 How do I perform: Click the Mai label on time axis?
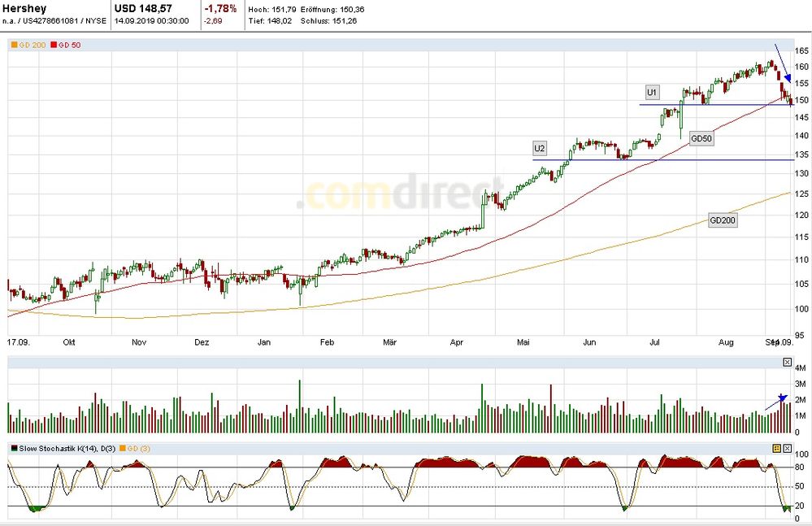coord(523,342)
